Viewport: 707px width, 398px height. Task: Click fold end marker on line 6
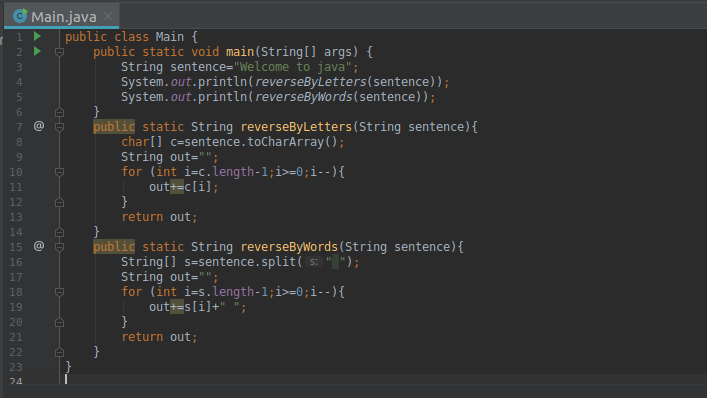point(59,112)
